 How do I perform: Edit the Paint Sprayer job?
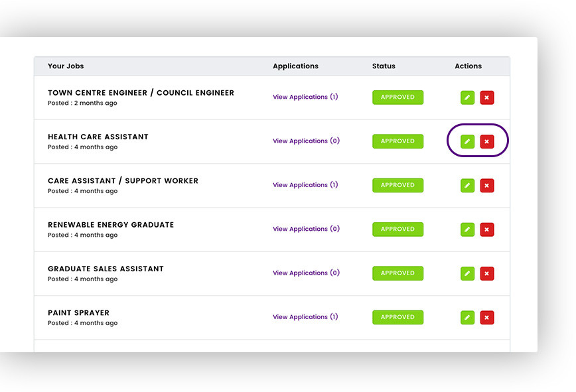point(467,318)
